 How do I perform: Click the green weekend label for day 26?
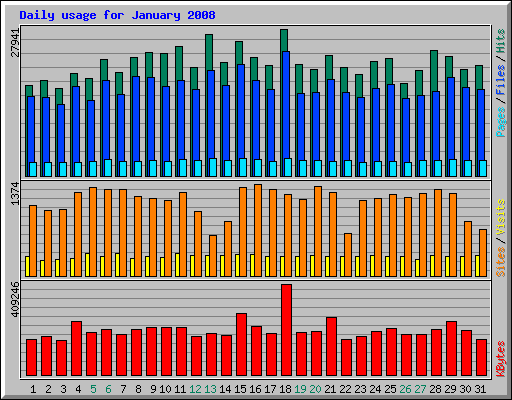[405, 389]
